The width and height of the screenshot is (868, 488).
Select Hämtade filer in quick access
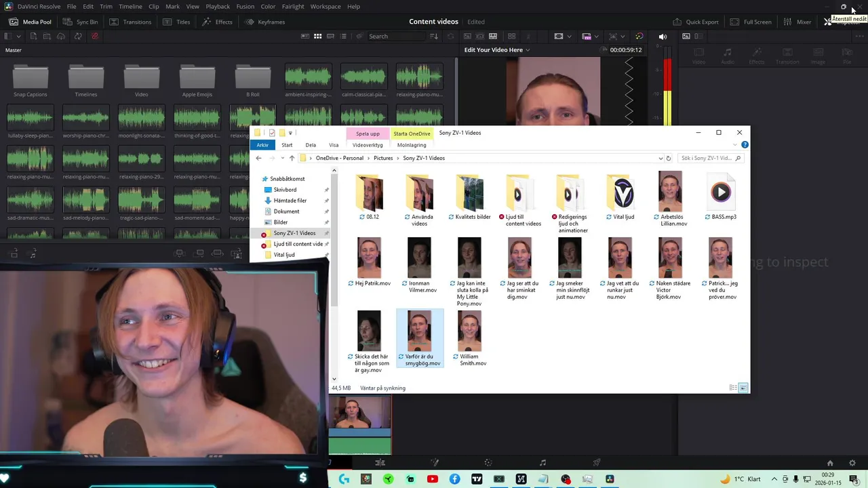click(x=290, y=201)
